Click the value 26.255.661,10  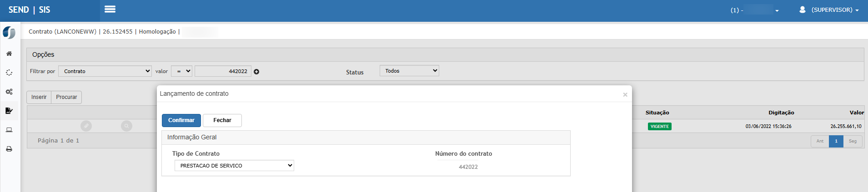(x=846, y=127)
